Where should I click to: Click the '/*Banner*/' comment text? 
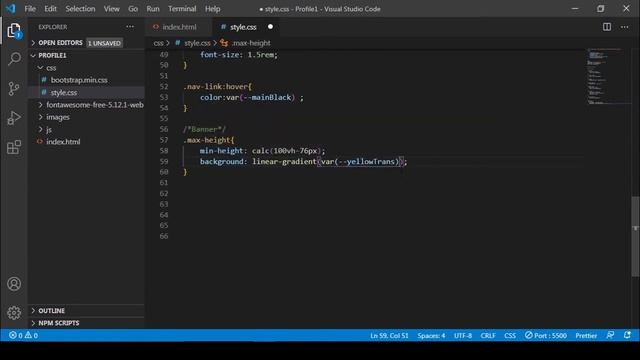click(x=204, y=129)
